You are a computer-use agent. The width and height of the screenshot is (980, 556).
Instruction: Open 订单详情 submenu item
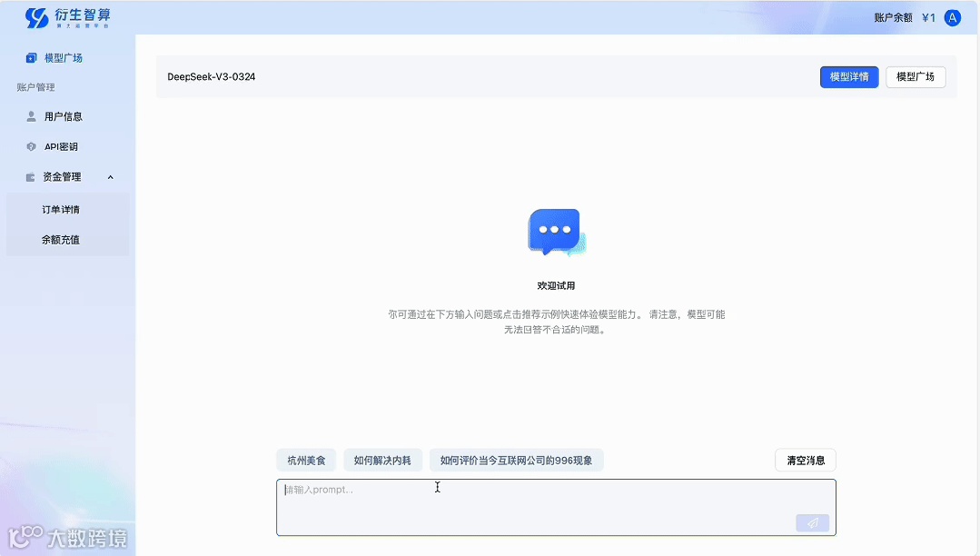[61, 210]
